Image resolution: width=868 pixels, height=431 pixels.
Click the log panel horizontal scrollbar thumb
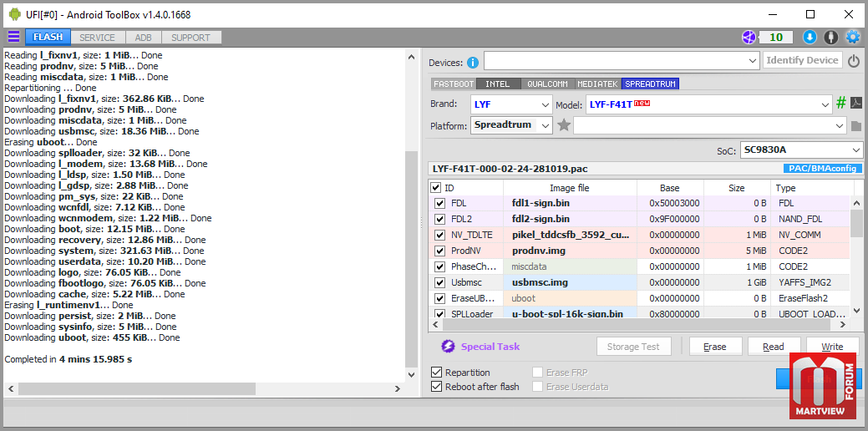point(137,389)
